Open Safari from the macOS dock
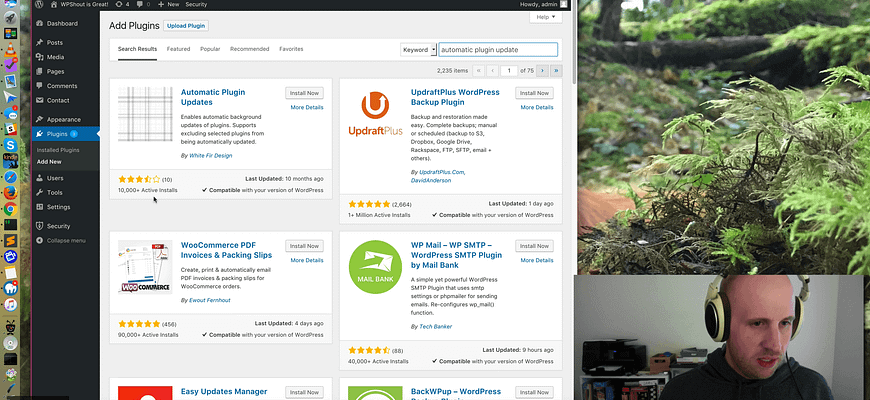This screenshot has width=870, height=400. pyautogui.click(x=11, y=177)
